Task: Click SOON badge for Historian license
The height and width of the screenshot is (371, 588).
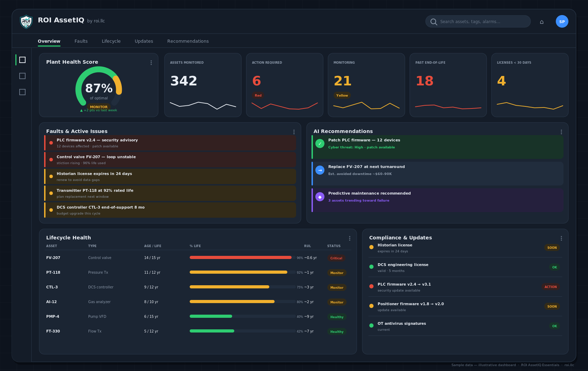Action: [552, 248]
